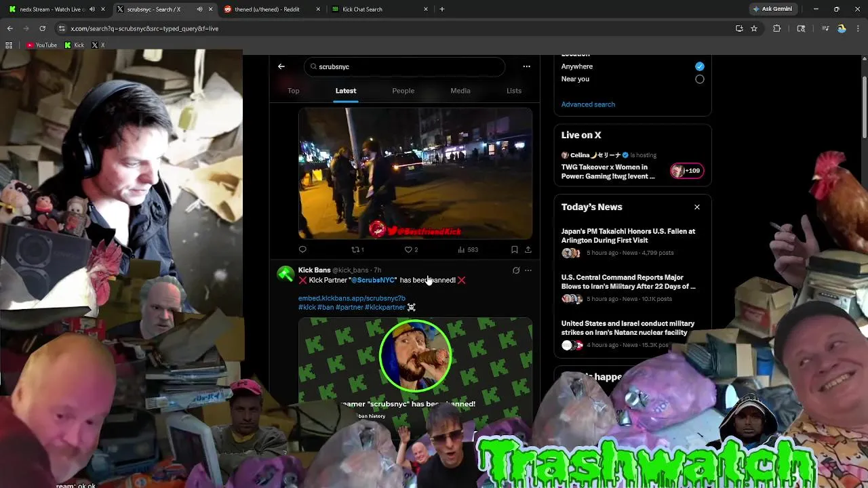Switch to the Top search tab

coord(294,91)
